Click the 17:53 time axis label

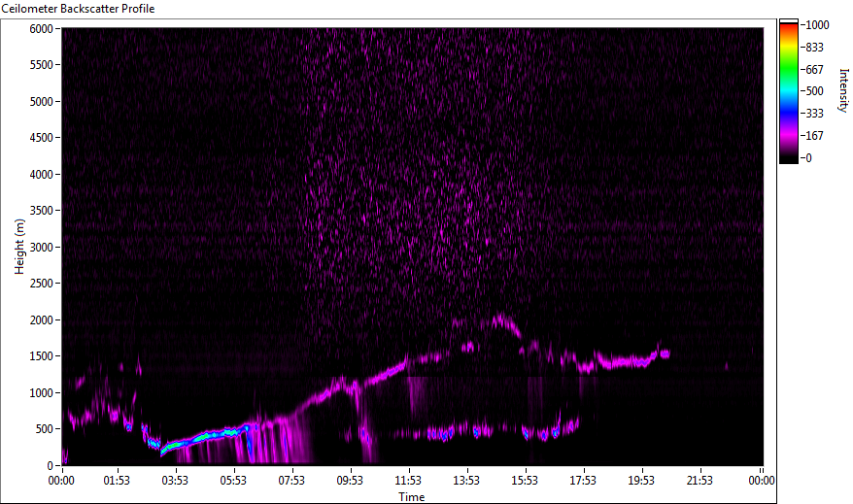point(583,480)
